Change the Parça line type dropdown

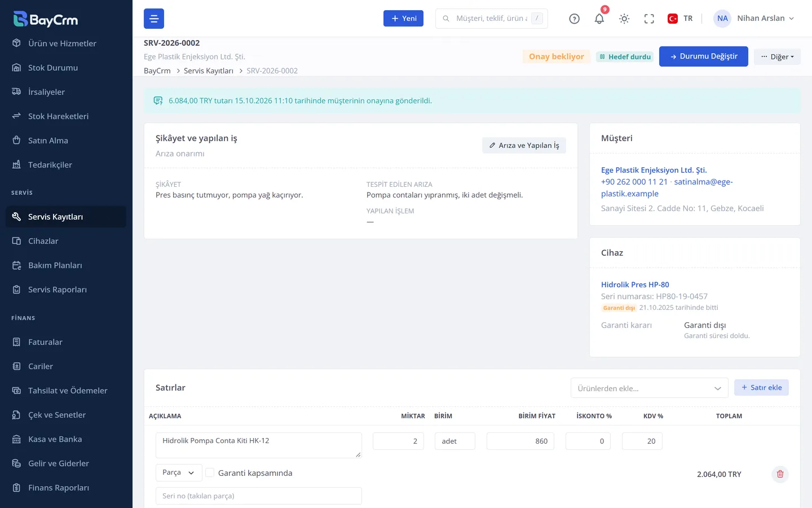[x=178, y=472]
